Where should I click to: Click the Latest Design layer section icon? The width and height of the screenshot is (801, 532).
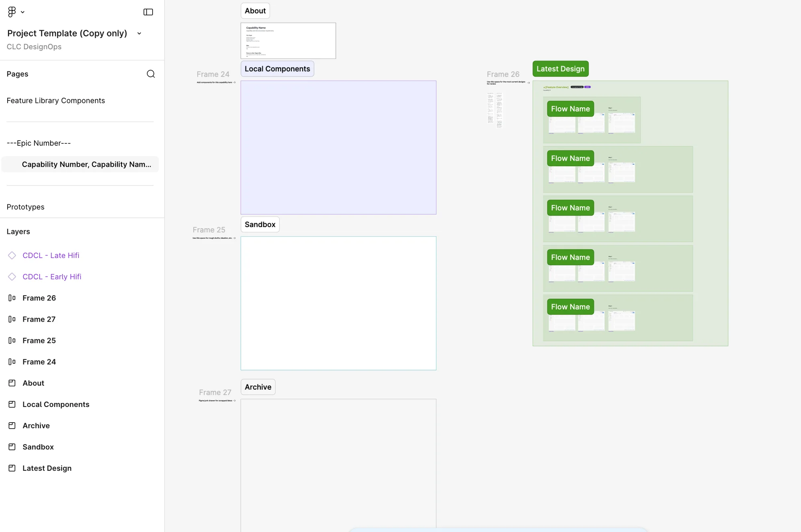click(x=12, y=468)
